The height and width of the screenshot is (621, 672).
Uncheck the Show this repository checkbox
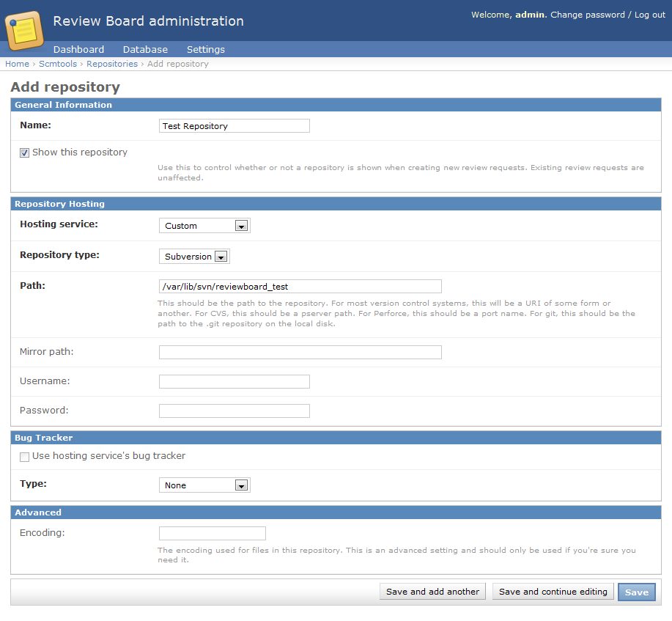pyautogui.click(x=24, y=153)
